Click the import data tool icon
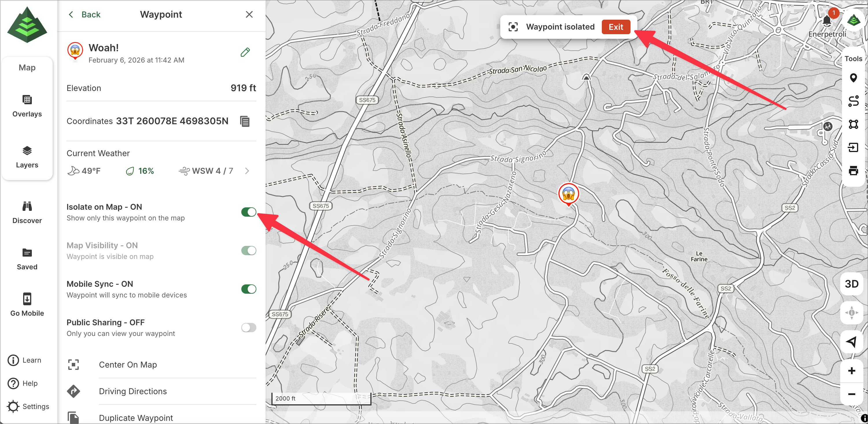This screenshot has height=424, width=868. point(853,147)
